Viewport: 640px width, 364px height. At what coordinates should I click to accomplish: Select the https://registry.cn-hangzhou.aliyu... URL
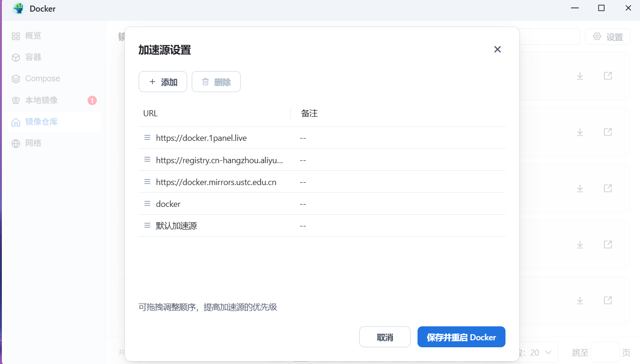(x=220, y=160)
